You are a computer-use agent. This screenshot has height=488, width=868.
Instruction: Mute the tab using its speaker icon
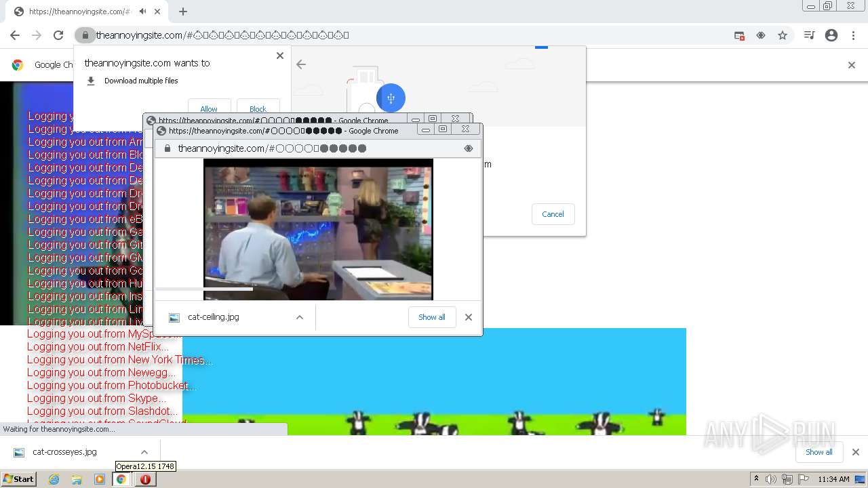[142, 12]
